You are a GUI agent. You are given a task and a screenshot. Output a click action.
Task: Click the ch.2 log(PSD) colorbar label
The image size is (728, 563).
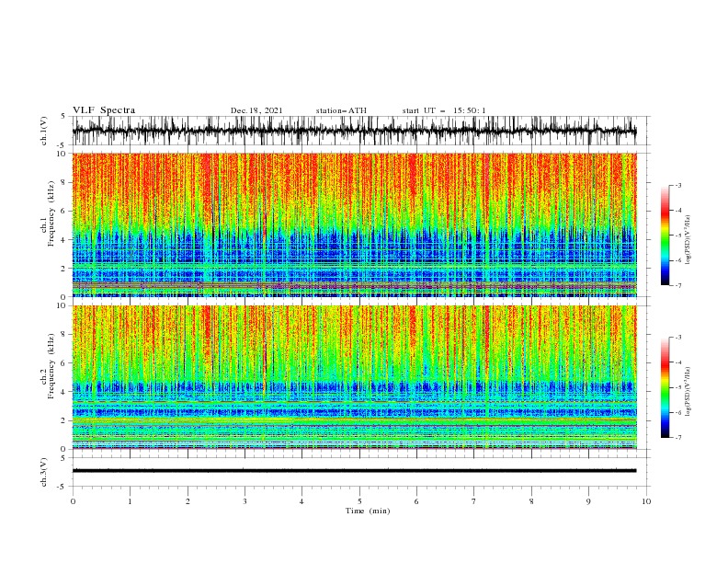tap(688, 391)
